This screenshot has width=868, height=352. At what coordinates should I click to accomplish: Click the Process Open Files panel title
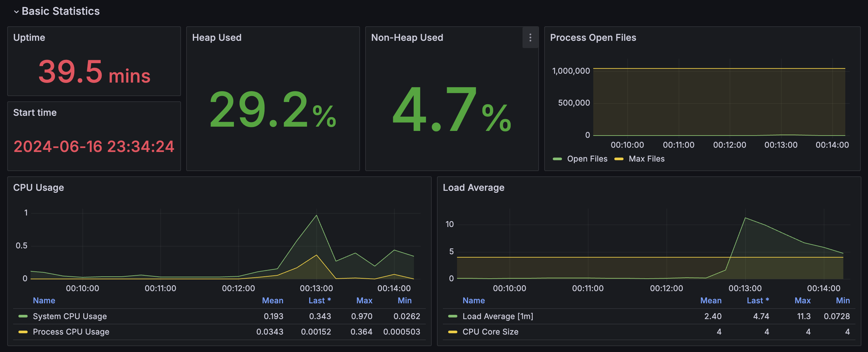coord(593,38)
